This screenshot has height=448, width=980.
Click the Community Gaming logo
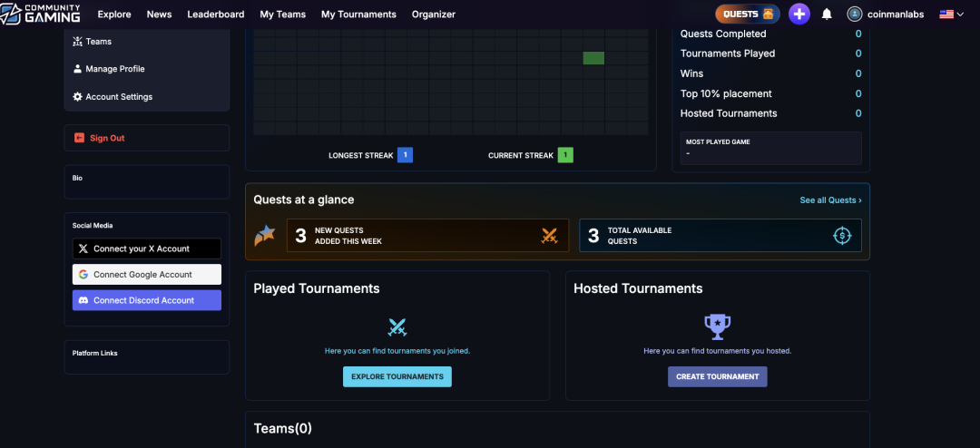tap(41, 14)
